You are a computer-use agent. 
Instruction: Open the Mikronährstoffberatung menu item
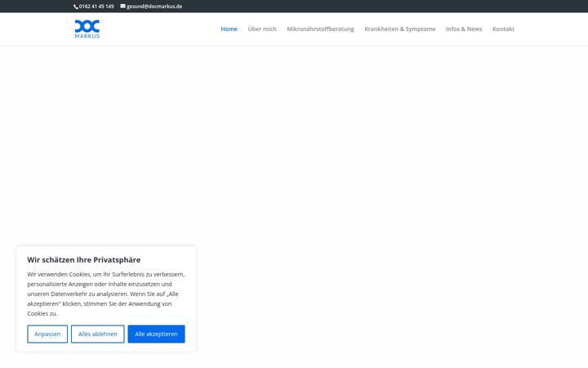coord(320,29)
